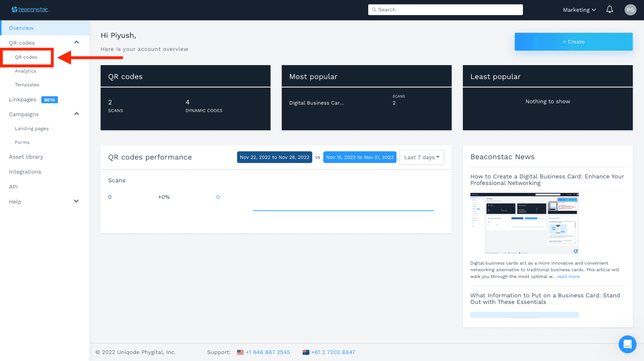Click the Australia flag support icon

pos(306,352)
